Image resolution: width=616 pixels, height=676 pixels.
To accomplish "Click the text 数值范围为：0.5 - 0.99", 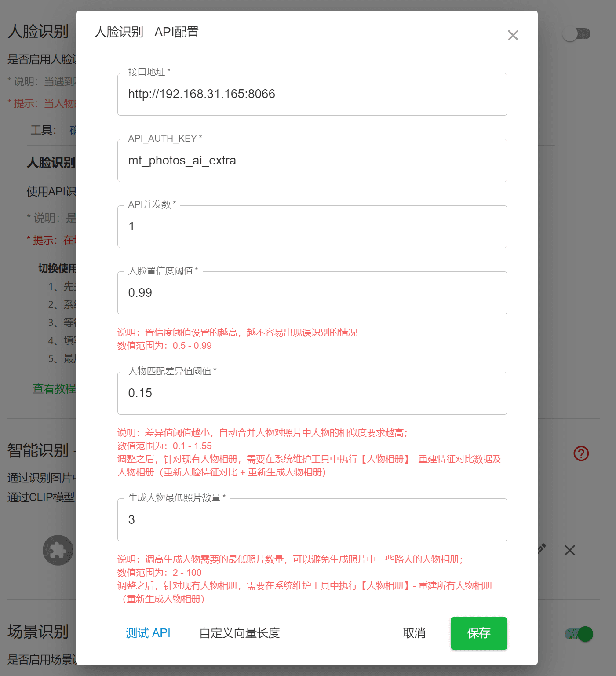I will click(x=164, y=346).
